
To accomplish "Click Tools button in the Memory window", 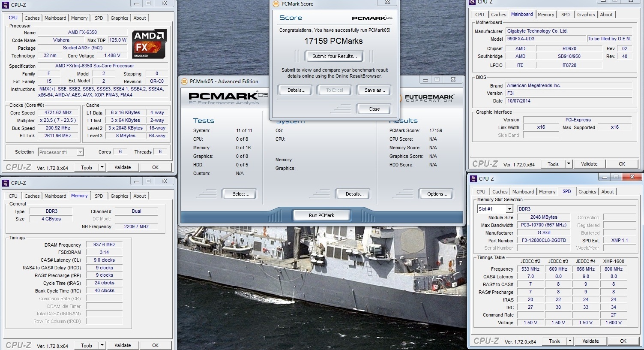I will coord(87,345).
